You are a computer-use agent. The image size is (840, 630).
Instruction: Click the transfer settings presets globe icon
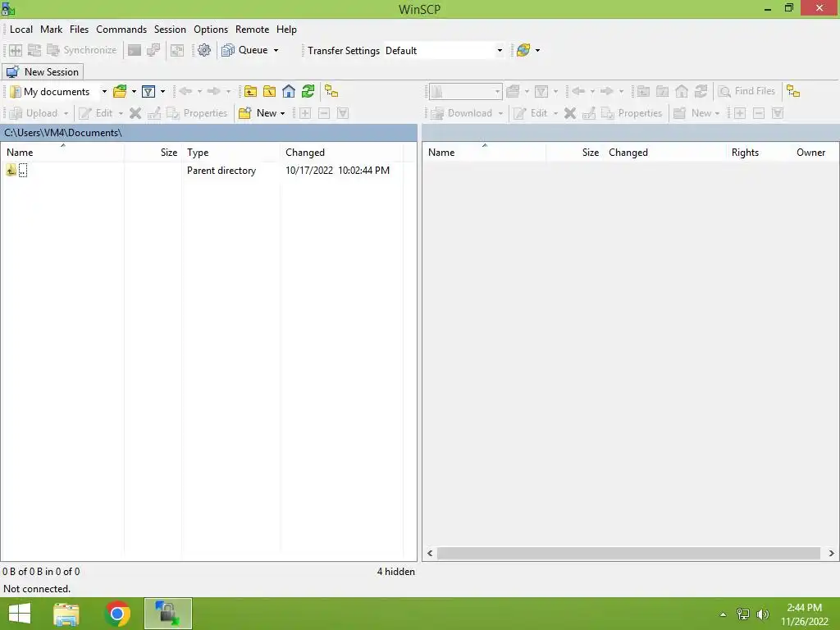click(x=523, y=50)
